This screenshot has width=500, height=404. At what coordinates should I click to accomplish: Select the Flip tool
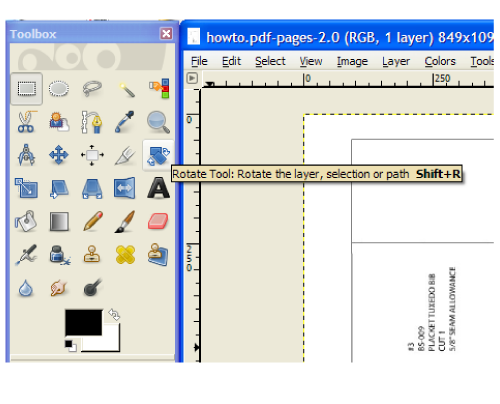click(x=125, y=188)
